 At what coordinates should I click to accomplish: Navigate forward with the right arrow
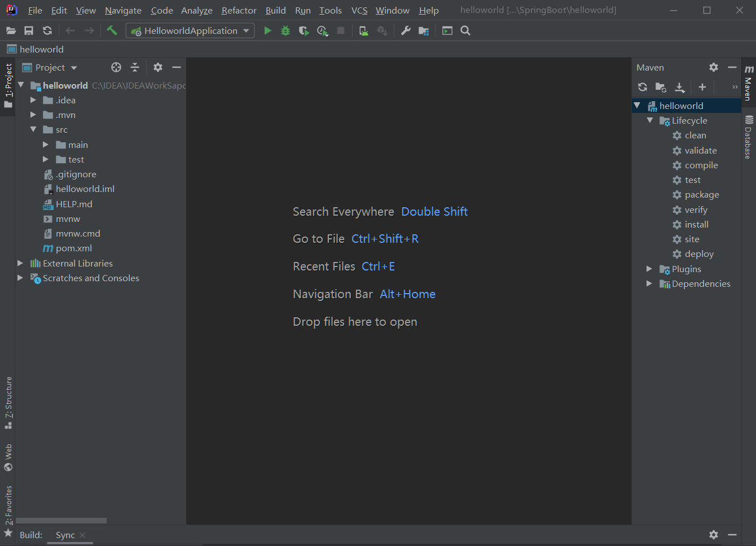pyautogui.click(x=89, y=30)
